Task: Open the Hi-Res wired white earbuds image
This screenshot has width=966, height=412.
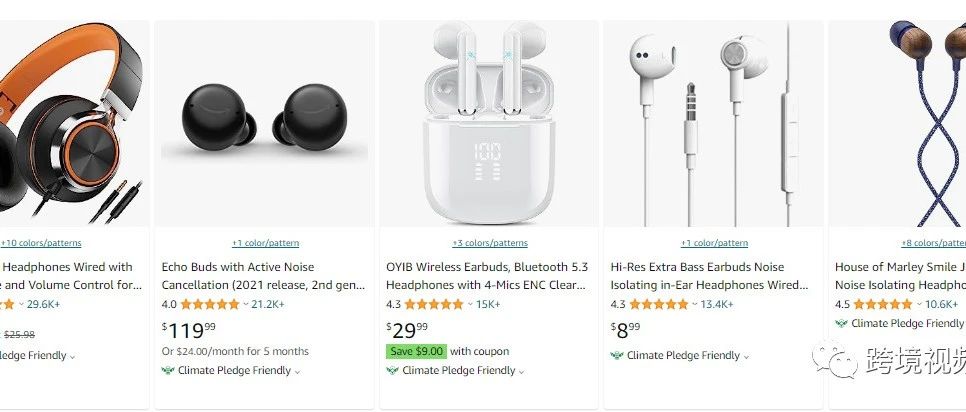Action: point(713,124)
